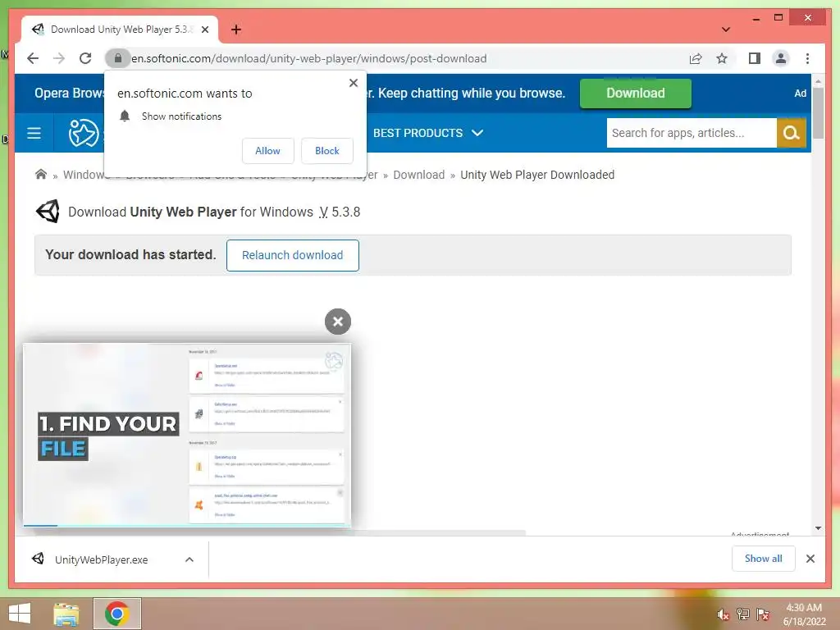
Task: Select the Download Unity Web Player tab
Action: [120, 30]
